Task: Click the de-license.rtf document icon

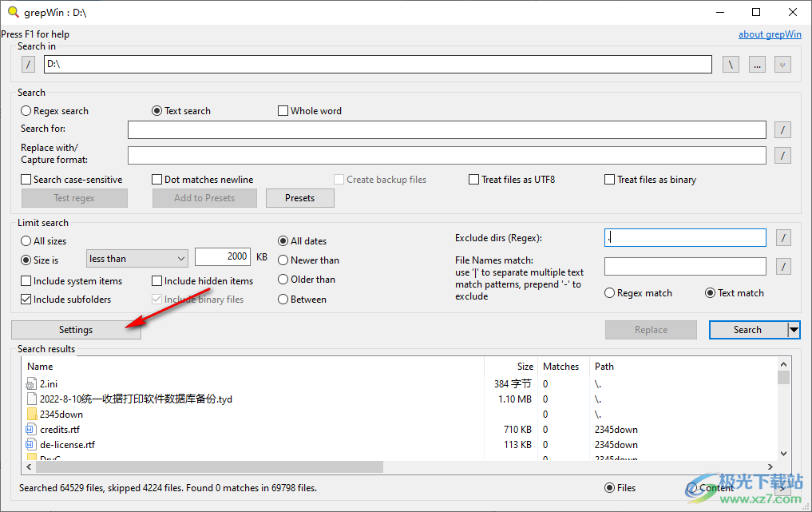Action: [31, 445]
